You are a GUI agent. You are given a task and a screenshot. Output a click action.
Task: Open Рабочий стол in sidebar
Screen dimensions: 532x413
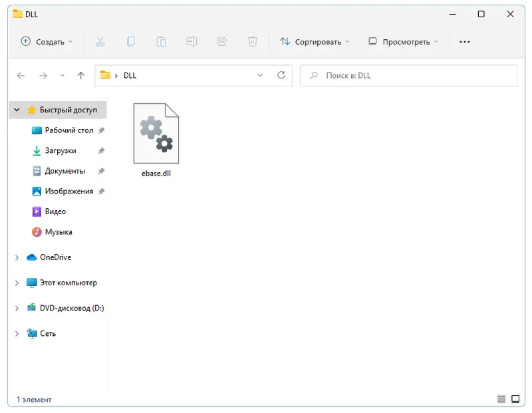69,130
